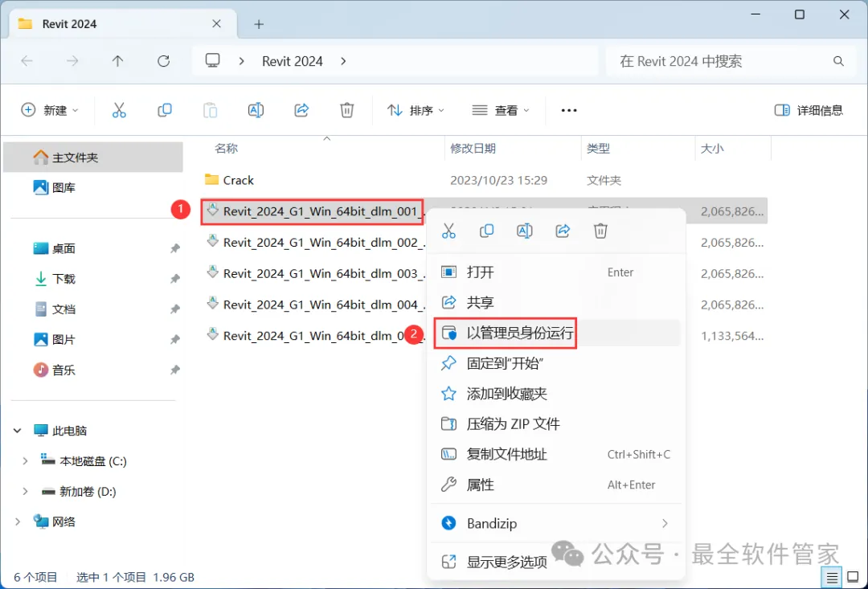Open the 排序 sort dropdown
Viewport: 868px width, 589px height.
[416, 110]
